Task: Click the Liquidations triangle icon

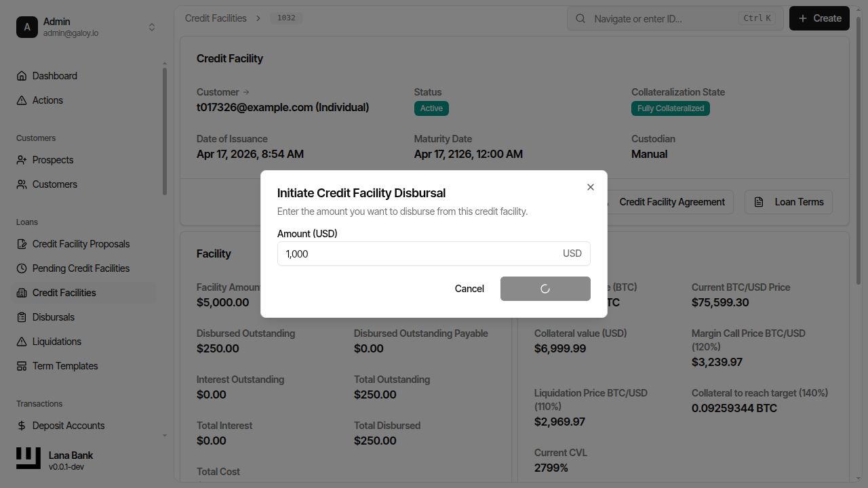Action: coord(22,342)
